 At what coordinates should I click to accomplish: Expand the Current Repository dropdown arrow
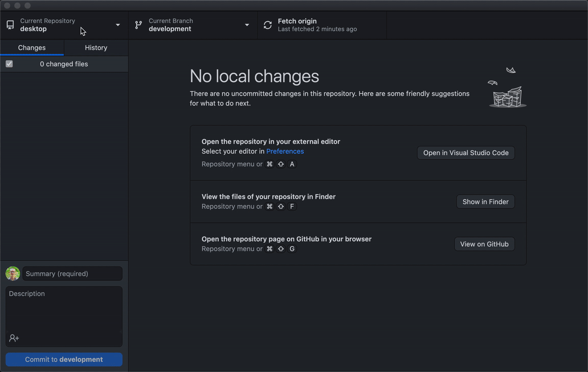click(x=118, y=25)
